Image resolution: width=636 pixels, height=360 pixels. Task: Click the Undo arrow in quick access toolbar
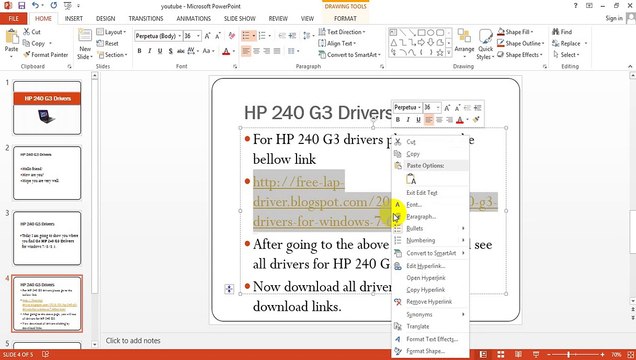[x=36, y=6]
